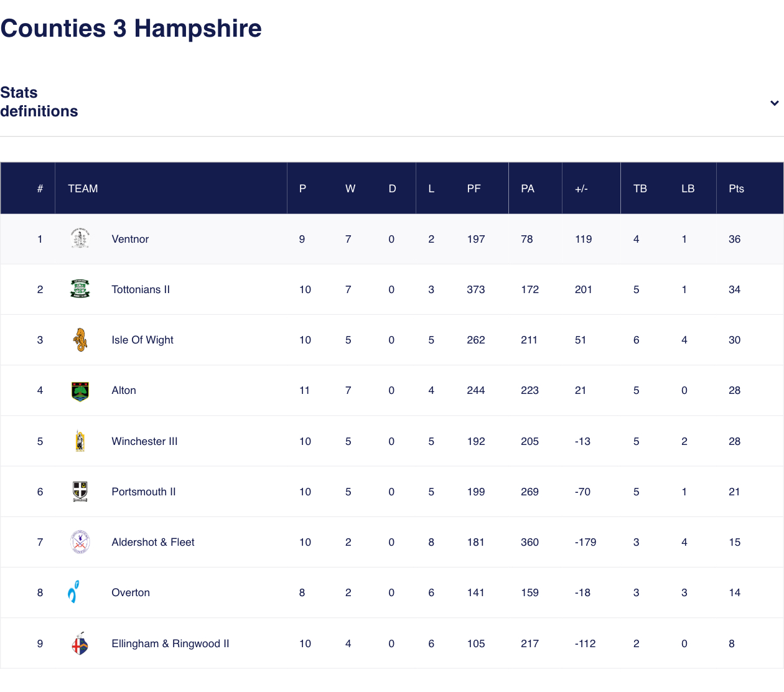Select the Portsmouth II badge
Image resolution: width=784 pixels, height=692 pixels.
point(80,491)
